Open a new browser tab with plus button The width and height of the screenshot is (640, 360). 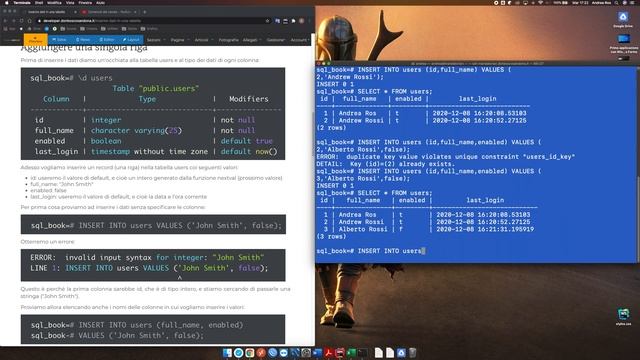(144, 12)
